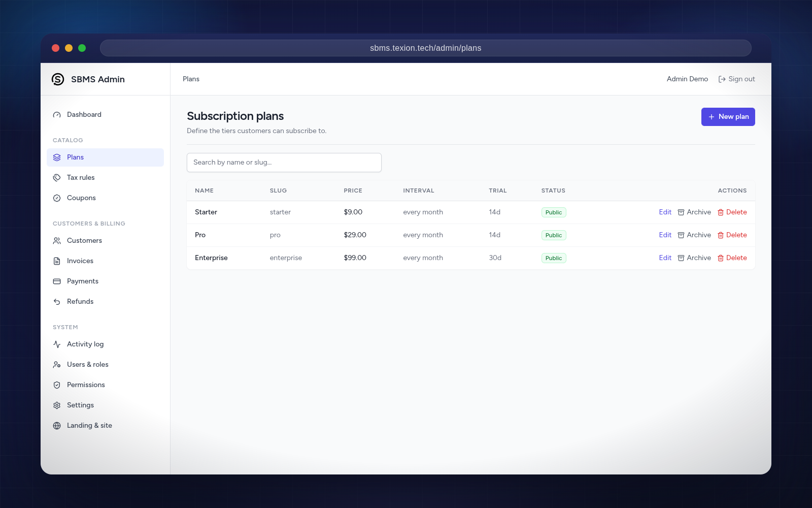Click the Users & roles icon
The height and width of the screenshot is (508, 812).
point(57,365)
